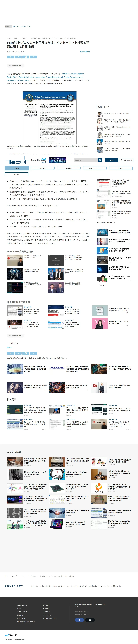Open the Mynavi News logo beside Powered by
Image resolution: width=138 pixels, height=644 pixels.
(x=44, y=160)
